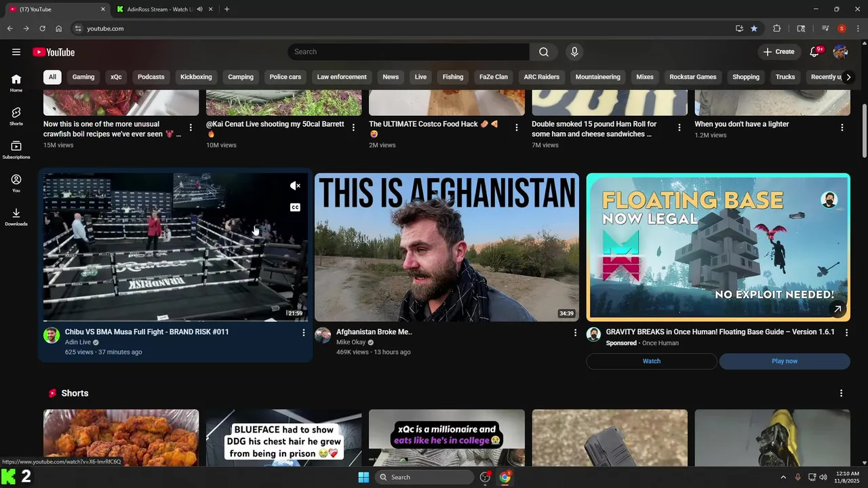Image resolution: width=868 pixels, height=488 pixels.
Task: Select the Gaming filter chip
Action: [x=83, y=77]
